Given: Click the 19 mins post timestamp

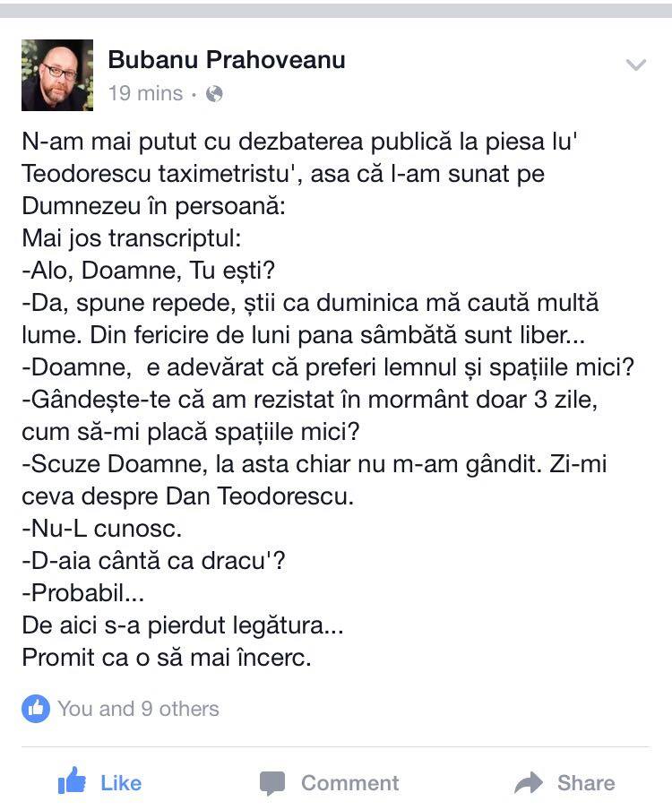Looking at the screenshot, I should click(x=145, y=93).
